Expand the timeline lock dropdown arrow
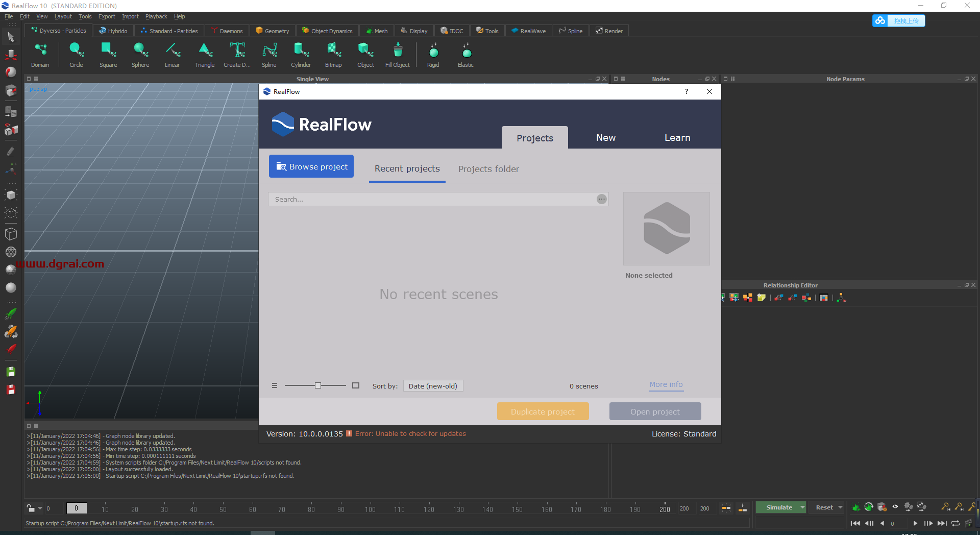Screen dimensions: 980x535 click(x=40, y=508)
